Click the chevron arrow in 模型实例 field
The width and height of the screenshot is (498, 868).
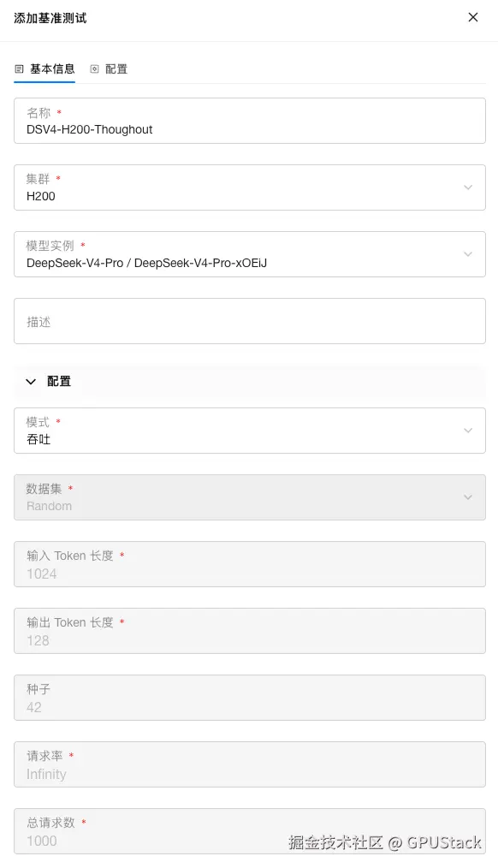pos(468,254)
